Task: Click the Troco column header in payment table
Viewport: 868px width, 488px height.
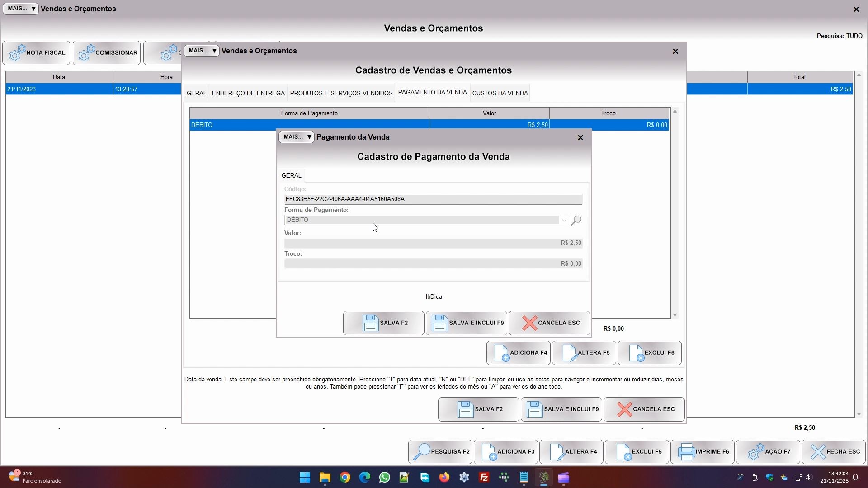Action: [609, 113]
